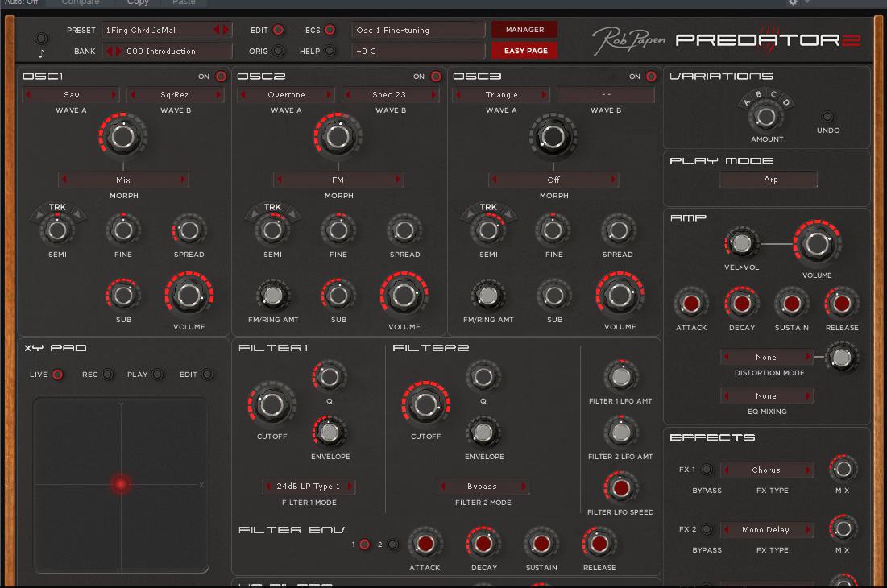Viewport: 887px width, 588px height.
Task: Enable the ORIG preset indicator
Action: (x=278, y=51)
